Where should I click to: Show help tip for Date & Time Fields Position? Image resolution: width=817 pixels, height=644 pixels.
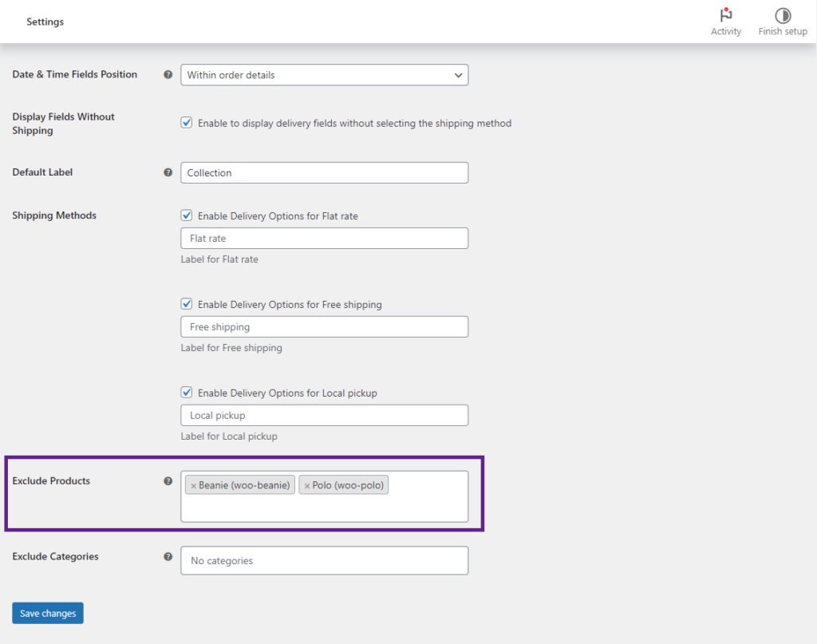[168, 74]
